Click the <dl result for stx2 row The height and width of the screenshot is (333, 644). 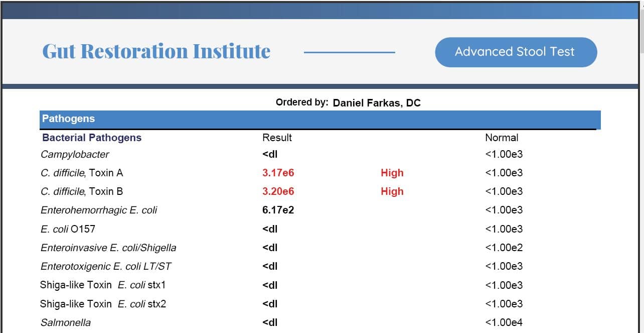[270, 304]
